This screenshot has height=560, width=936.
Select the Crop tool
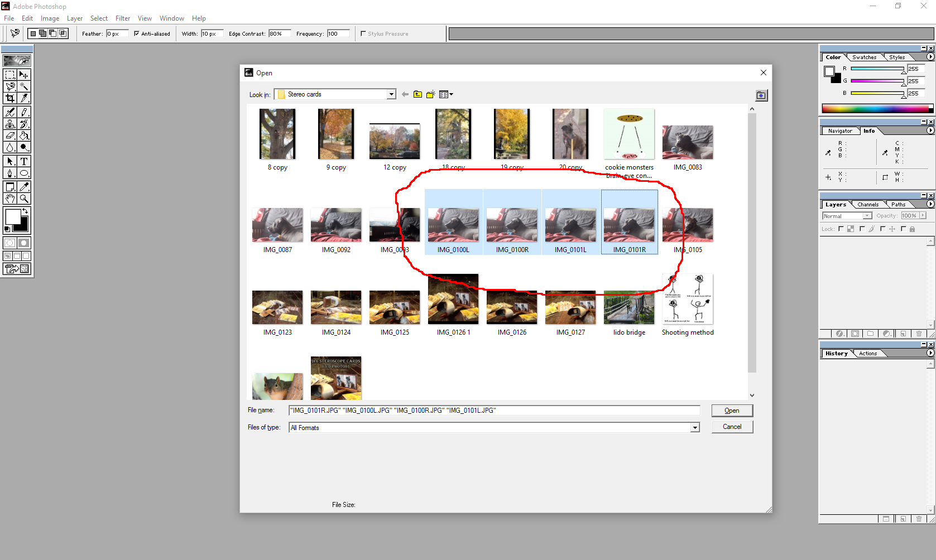click(10, 98)
